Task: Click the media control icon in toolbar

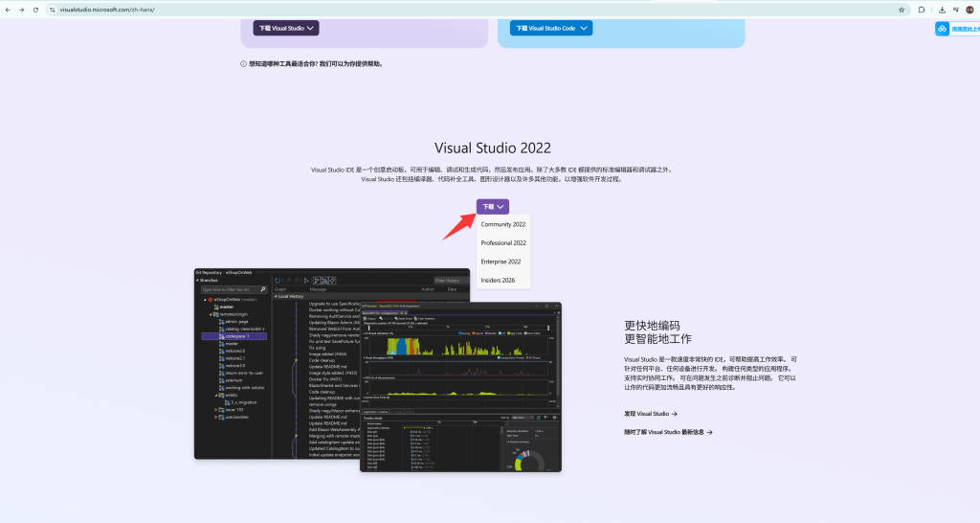Action: point(955,9)
